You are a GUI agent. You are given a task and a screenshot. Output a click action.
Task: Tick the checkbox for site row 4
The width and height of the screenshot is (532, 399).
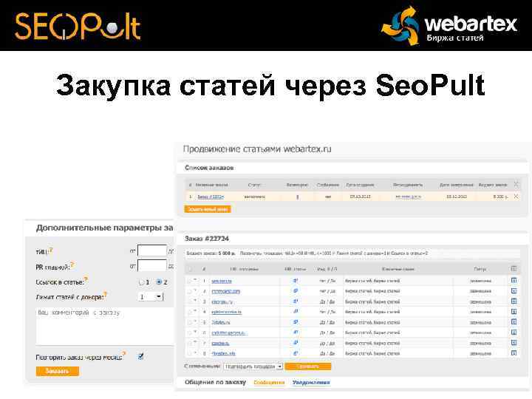coord(190,312)
